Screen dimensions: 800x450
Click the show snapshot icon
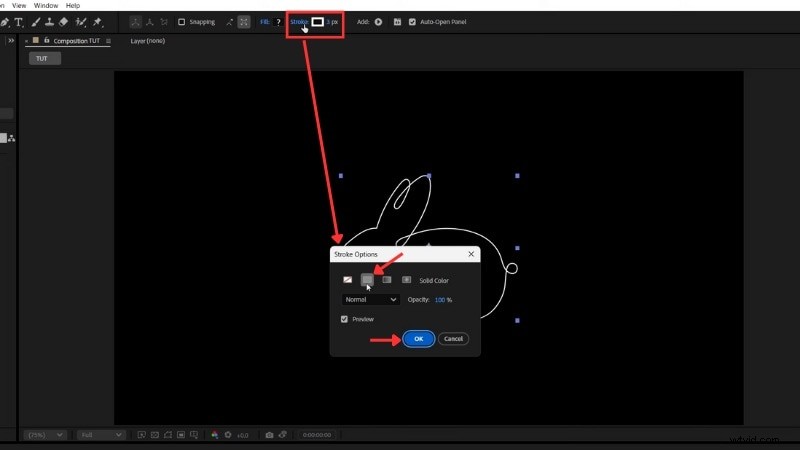click(283, 435)
